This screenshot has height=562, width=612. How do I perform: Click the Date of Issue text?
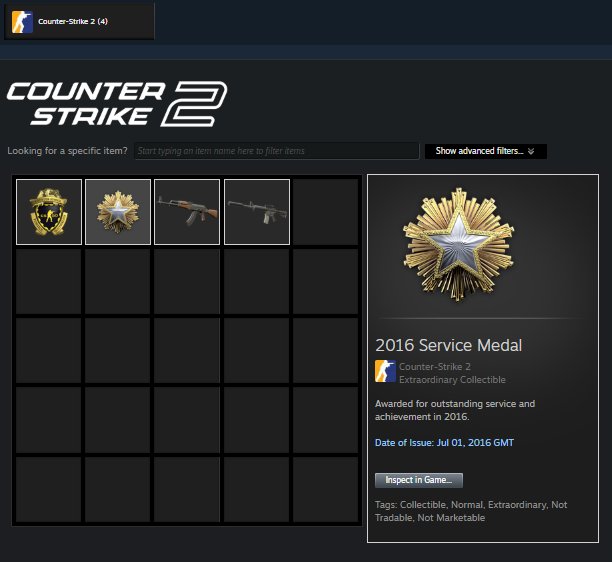click(x=444, y=443)
